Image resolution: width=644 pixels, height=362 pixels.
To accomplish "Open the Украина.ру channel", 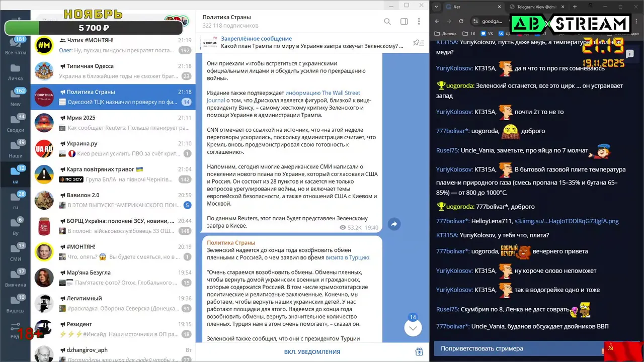I will pyautogui.click(x=113, y=148).
